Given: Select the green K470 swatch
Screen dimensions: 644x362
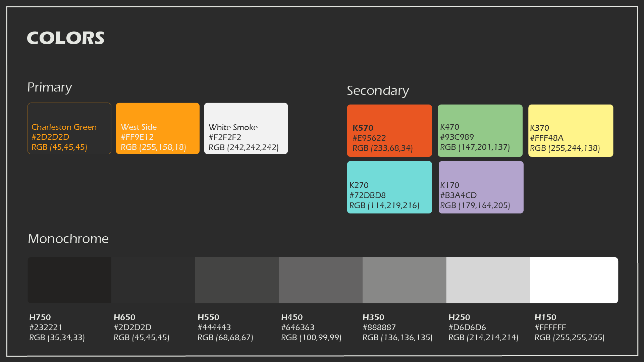Looking at the screenshot, I should 480,130.
